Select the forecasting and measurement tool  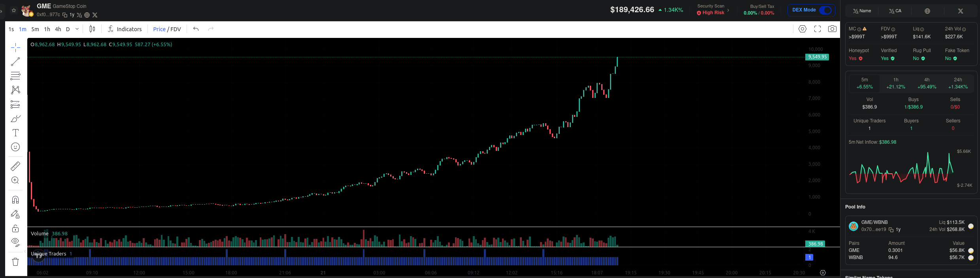pos(15,105)
